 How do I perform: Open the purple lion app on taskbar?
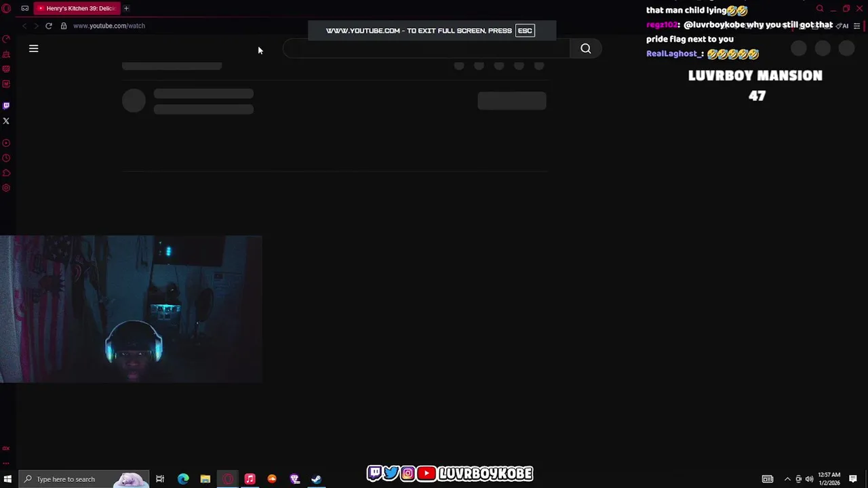(294, 479)
